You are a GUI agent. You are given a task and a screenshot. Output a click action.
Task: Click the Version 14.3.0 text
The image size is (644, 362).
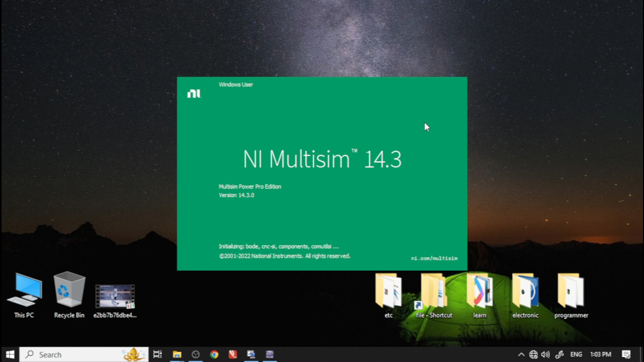click(x=236, y=195)
